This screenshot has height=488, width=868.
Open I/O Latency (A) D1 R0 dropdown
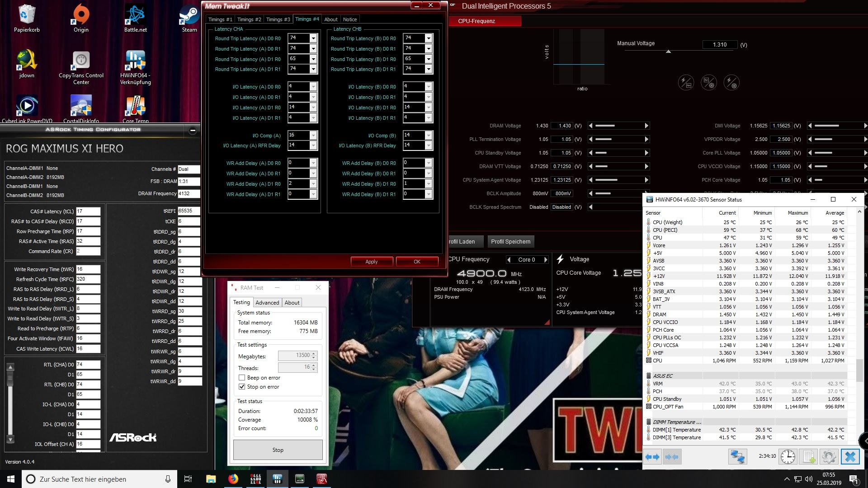pos(313,108)
